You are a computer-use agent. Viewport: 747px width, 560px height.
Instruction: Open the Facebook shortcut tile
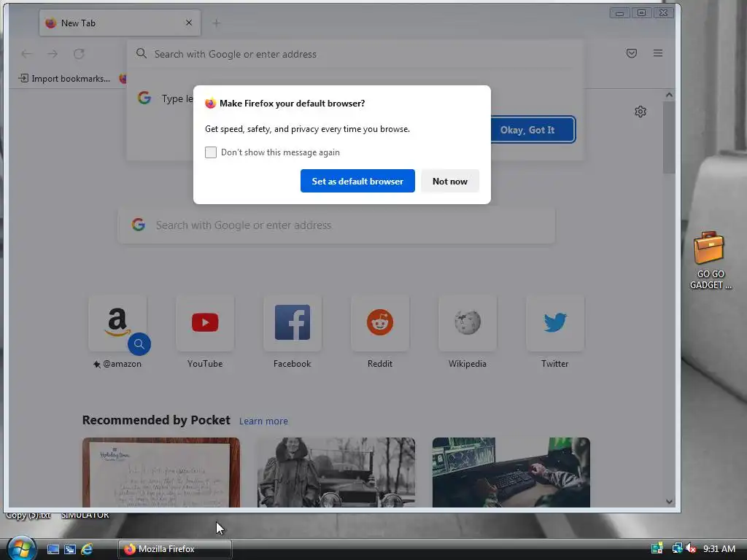[293, 322]
